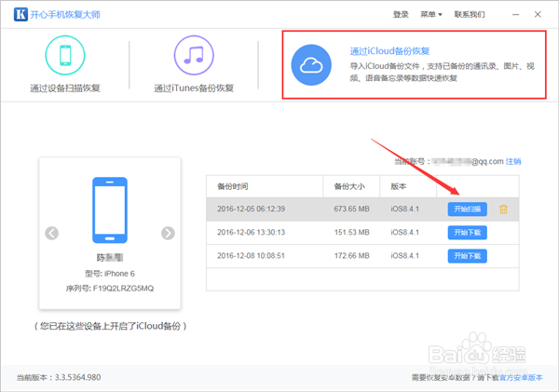Click iOS8.4.1 in the 2016-12-06 row
Viewport: 559px width, 392px height.
click(x=404, y=233)
